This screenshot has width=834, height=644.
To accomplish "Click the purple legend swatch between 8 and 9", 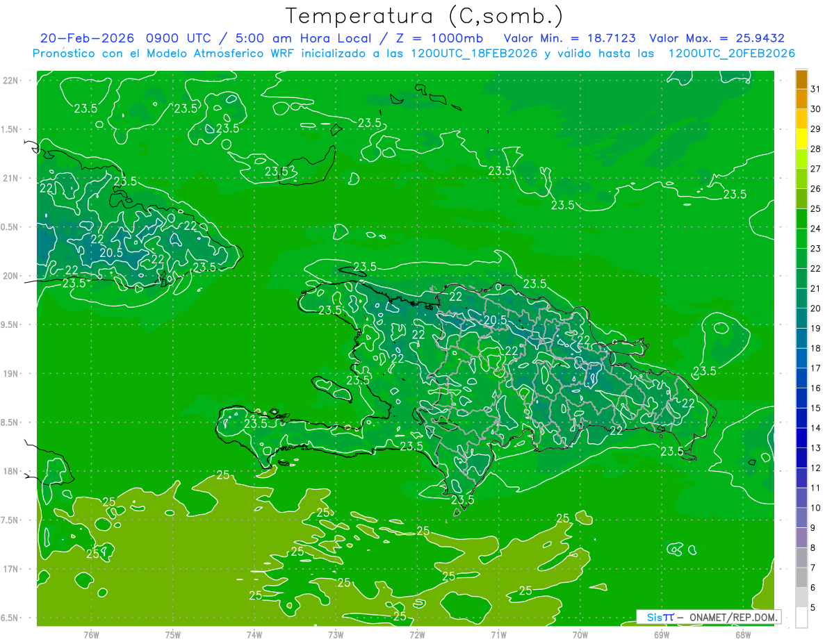I will (802, 538).
